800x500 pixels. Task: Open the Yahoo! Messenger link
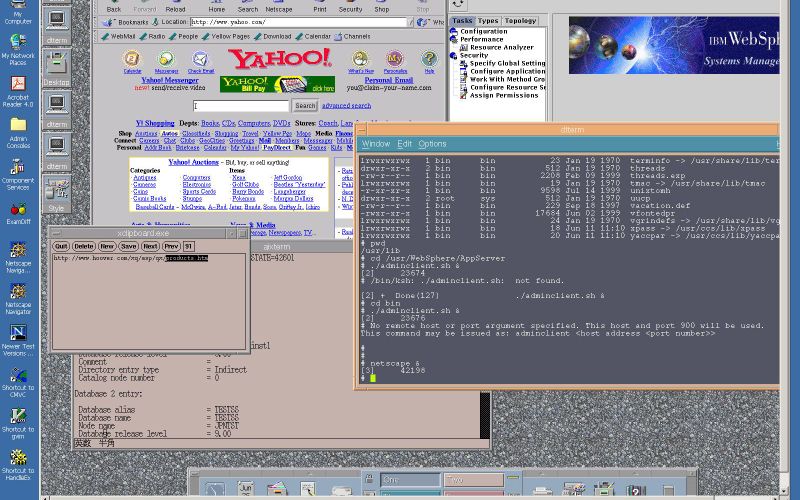click(170, 80)
